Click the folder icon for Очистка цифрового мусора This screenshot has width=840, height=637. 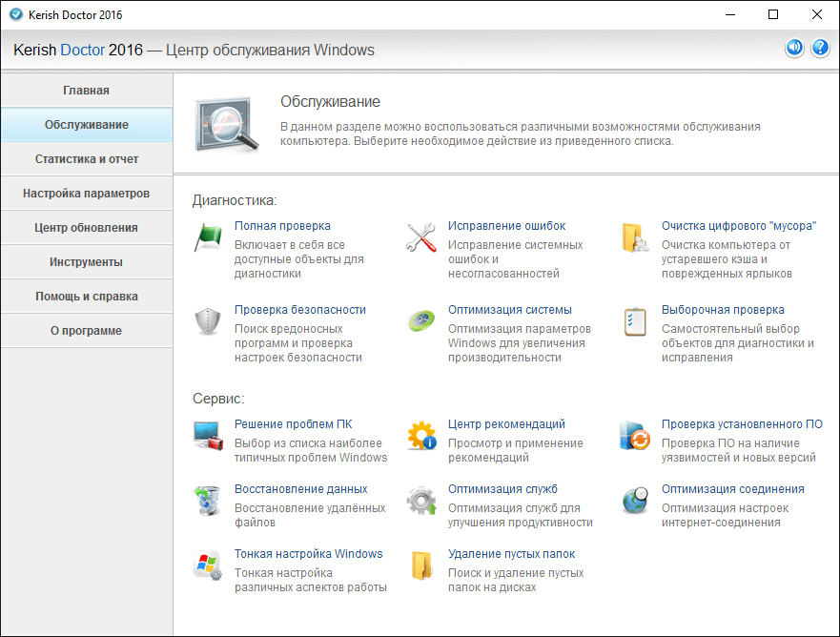pos(635,237)
